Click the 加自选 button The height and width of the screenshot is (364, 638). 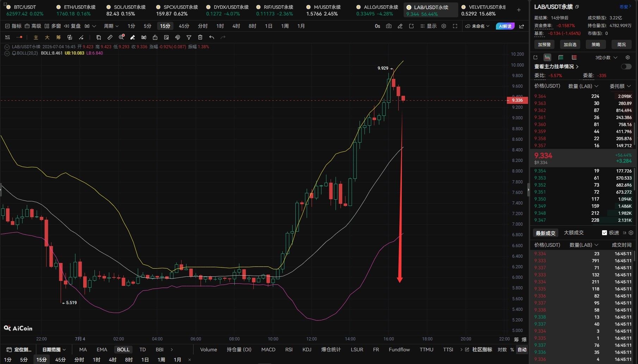[570, 44]
